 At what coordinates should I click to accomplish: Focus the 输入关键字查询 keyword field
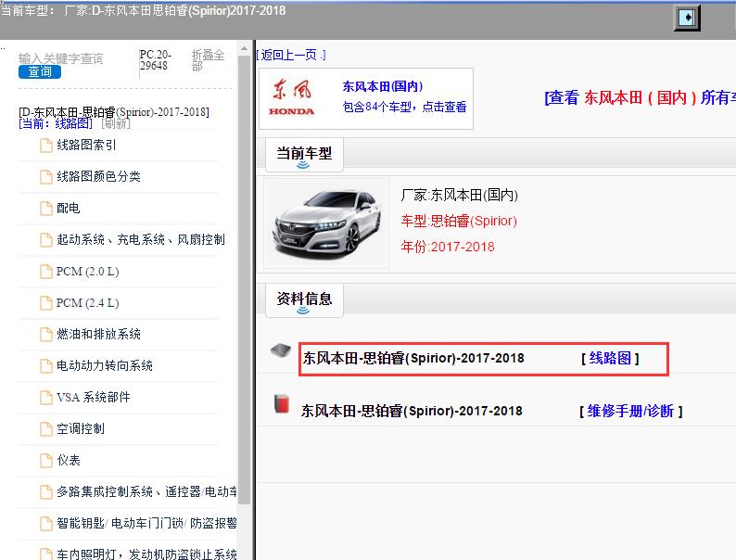60,58
